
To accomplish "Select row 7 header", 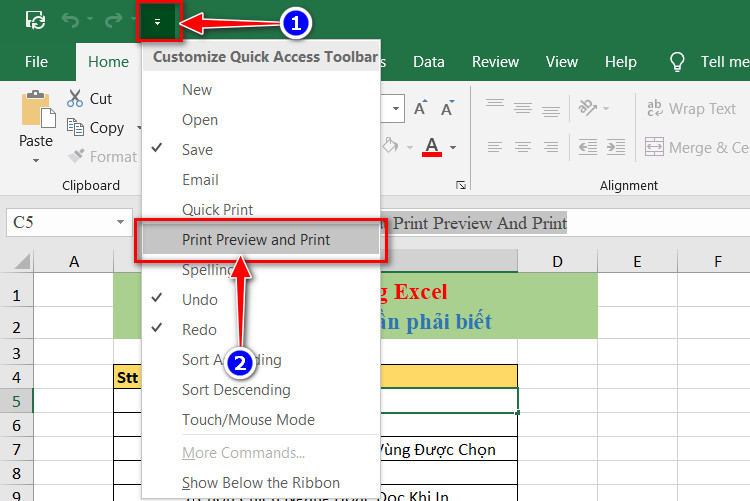I will 16,449.
